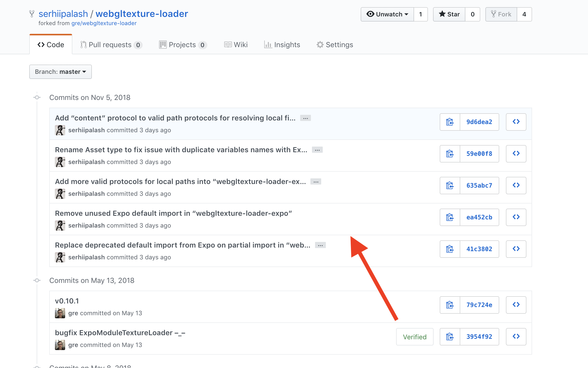Click the Fork button
The width and height of the screenshot is (588, 368).
(501, 14)
